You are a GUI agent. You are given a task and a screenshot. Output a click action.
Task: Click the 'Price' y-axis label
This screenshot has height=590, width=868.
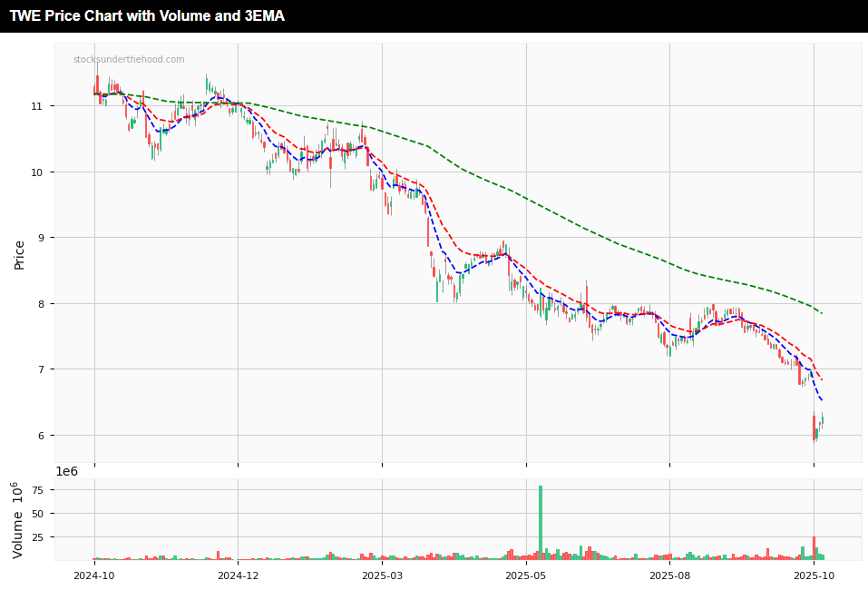coord(19,255)
